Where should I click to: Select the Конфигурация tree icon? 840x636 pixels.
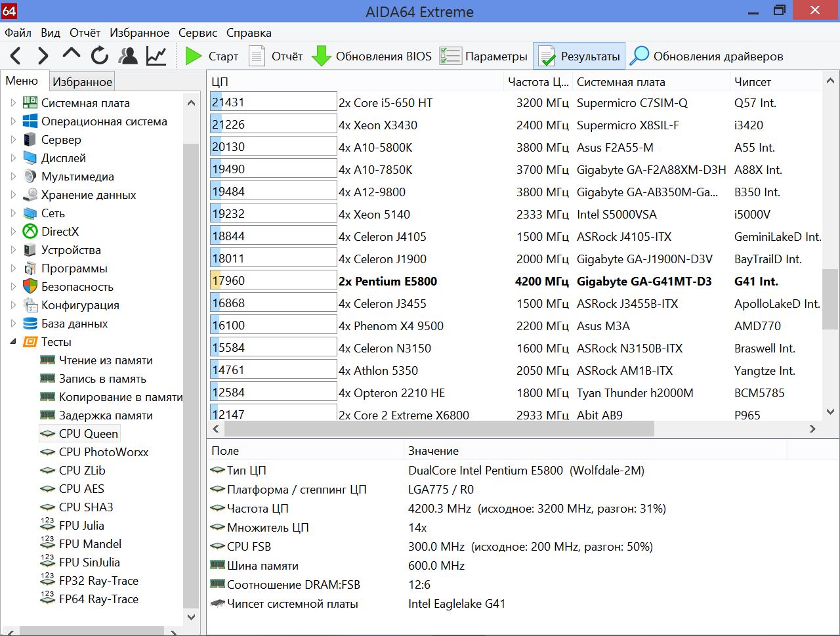pyautogui.click(x=30, y=305)
